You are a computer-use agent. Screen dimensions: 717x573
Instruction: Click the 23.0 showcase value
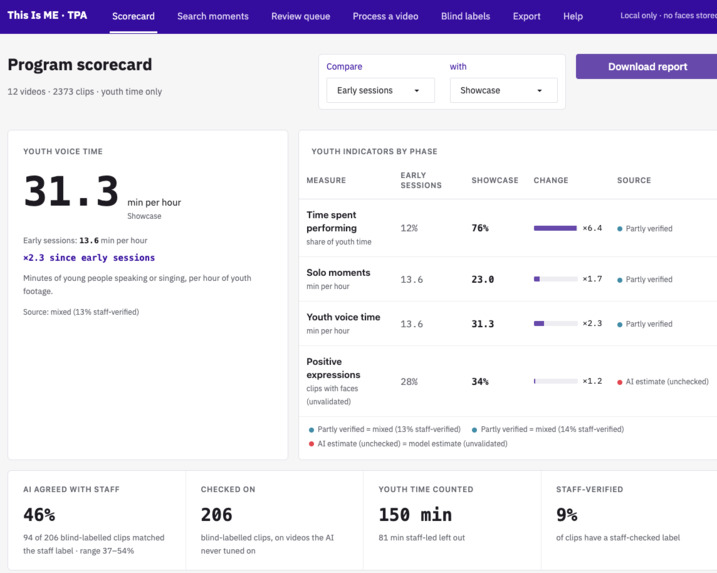(482, 279)
